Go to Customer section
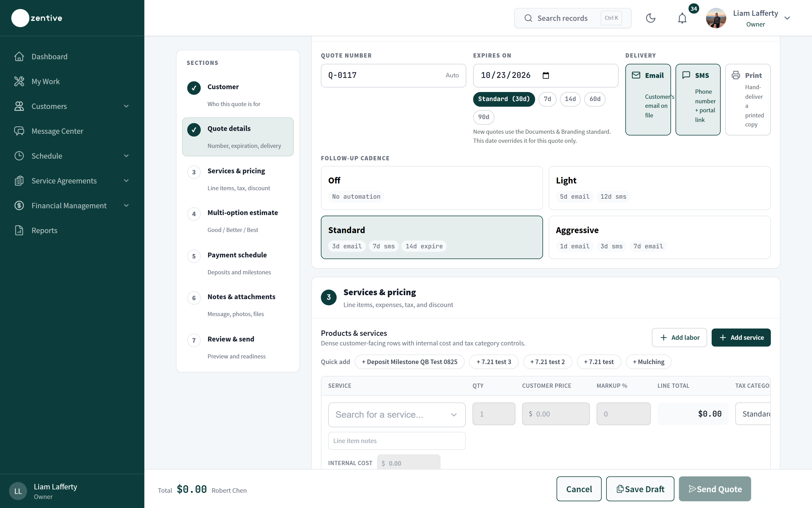Image resolution: width=812 pixels, height=508 pixels. coord(238,95)
